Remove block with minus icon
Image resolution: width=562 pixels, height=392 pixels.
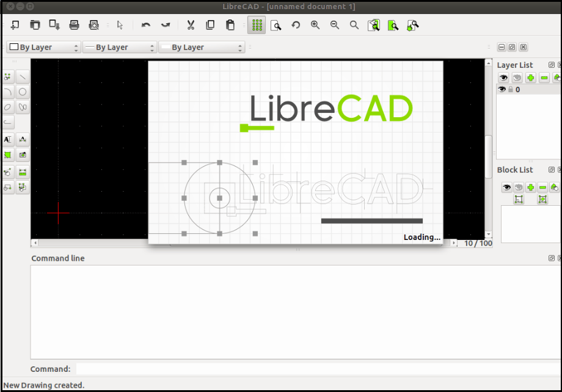coord(543,187)
